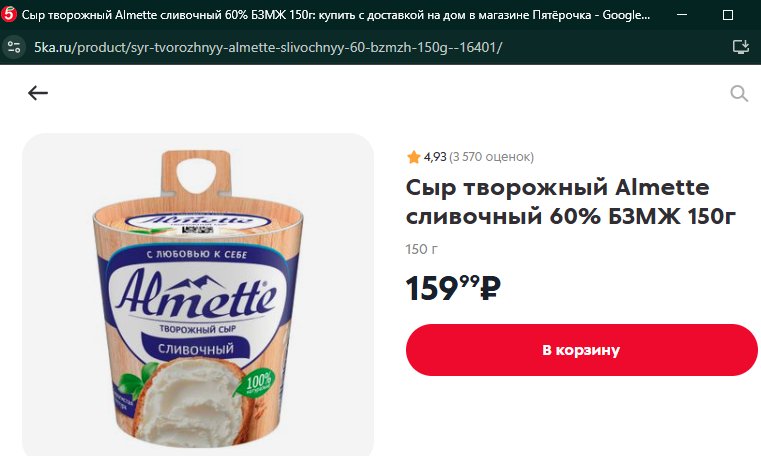
Task: Add product with В корзину button
Action: (581, 350)
